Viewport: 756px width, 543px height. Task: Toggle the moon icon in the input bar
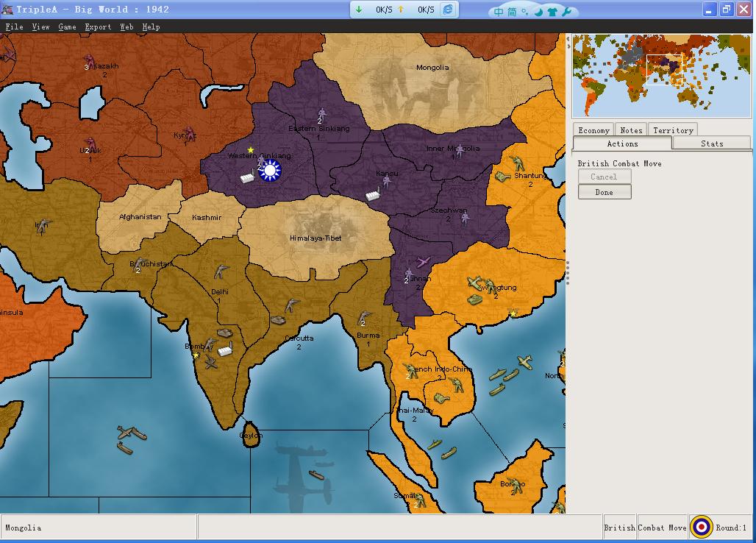[538, 12]
